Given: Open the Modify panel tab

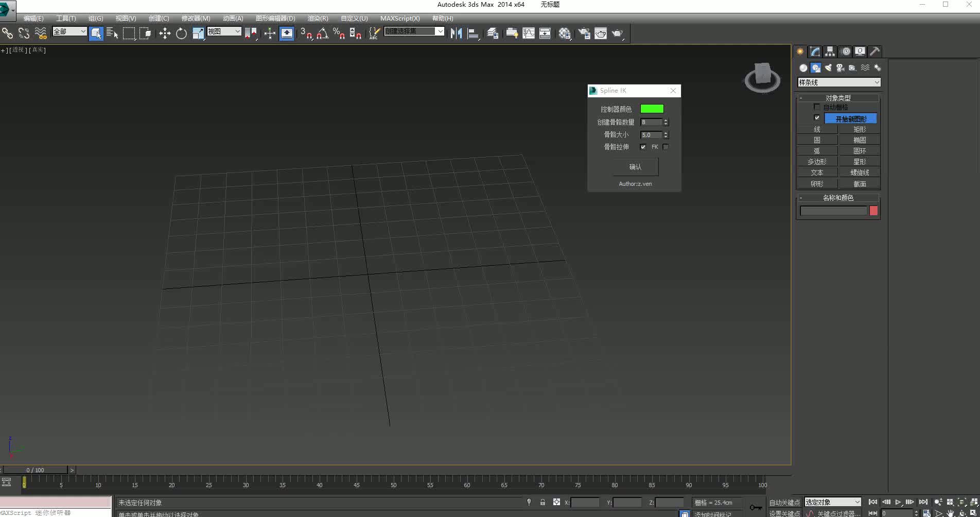Looking at the screenshot, I should point(815,51).
